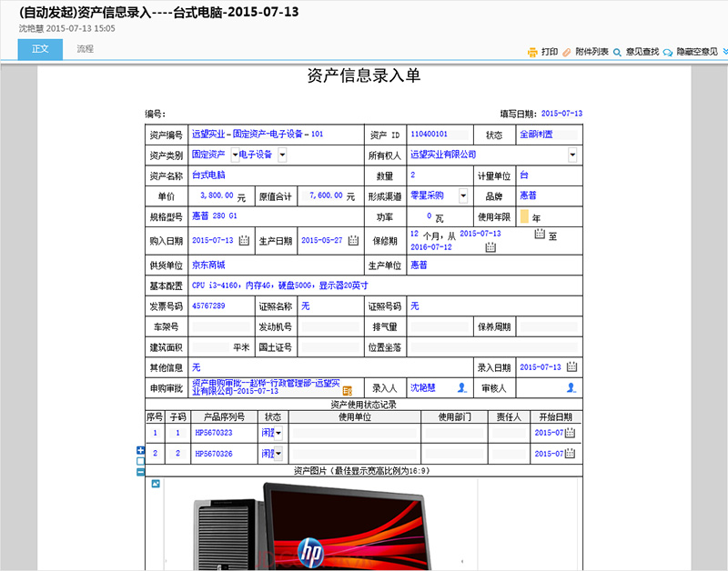Open the 生产日期 calendar picker

coord(353,240)
